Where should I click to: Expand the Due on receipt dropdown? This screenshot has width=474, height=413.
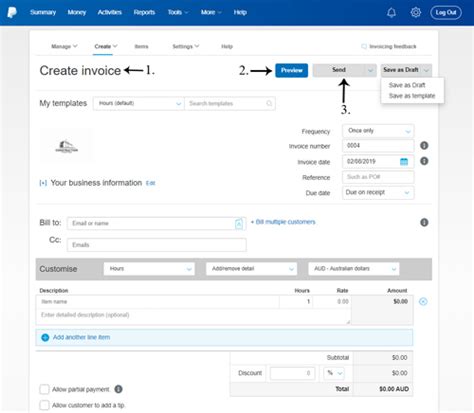pyautogui.click(x=378, y=193)
